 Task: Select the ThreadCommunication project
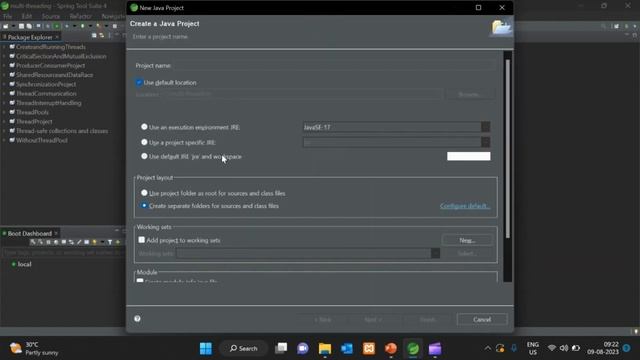(46, 93)
